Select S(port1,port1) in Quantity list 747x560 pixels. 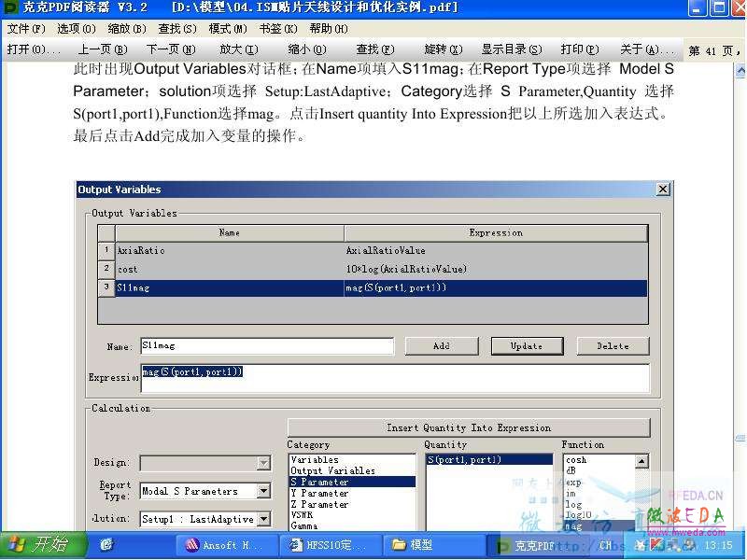click(x=488, y=460)
